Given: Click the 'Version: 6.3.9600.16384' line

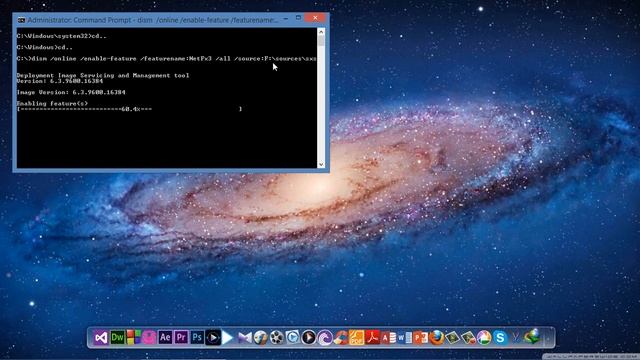Looking at the screenshot, I should tap(60, 81).
